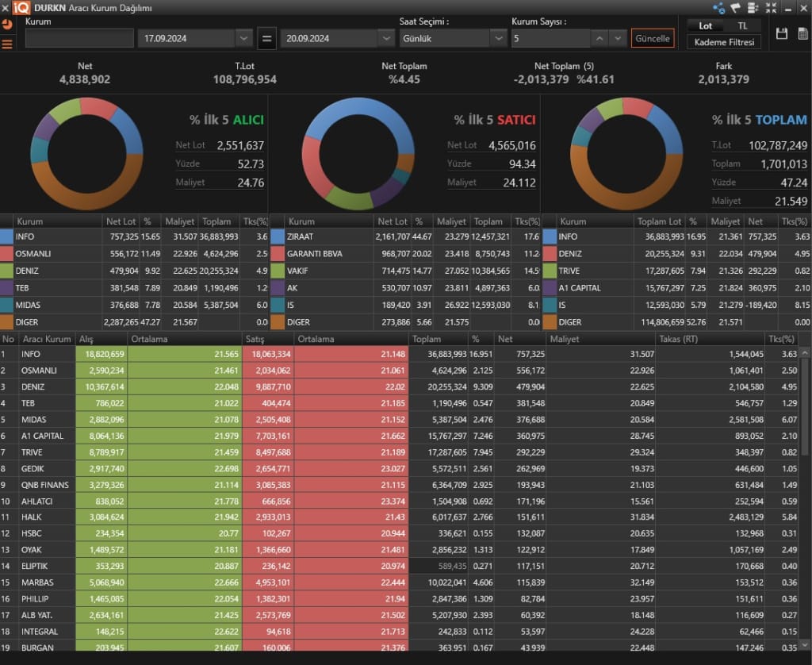Select row 18 INTEGRAL in main table
The image size is (812, 665).
(x=400, y=632)
